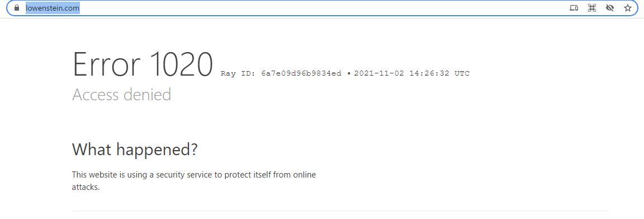
Task: Click the bullet separator before the timestamp
Action: 349,74
